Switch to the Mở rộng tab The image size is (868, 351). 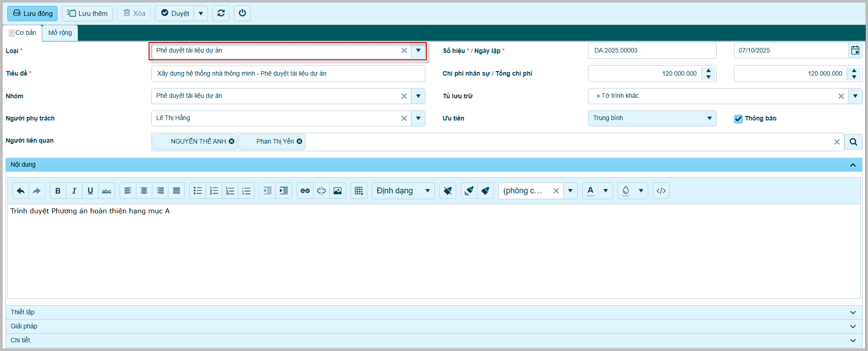click(60, 33)
